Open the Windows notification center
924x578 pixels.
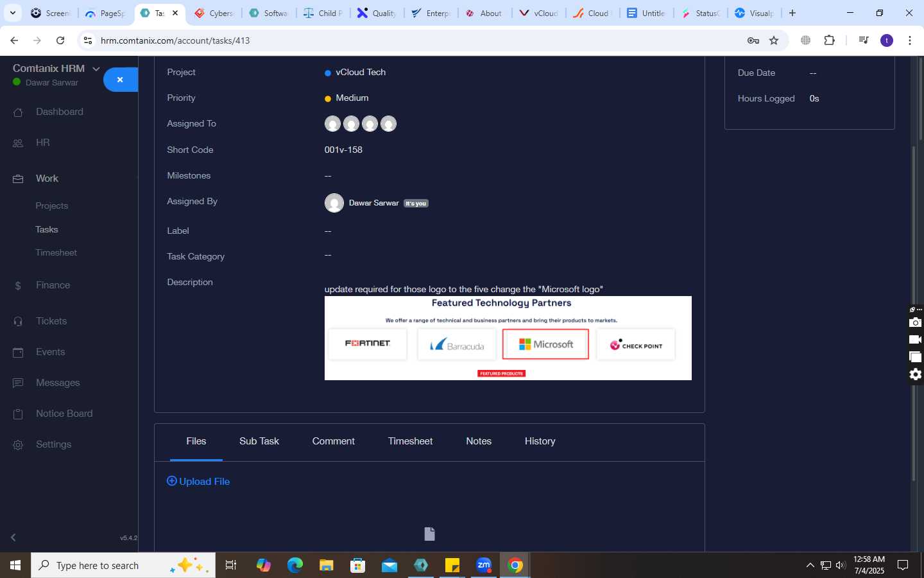(903, 565)
